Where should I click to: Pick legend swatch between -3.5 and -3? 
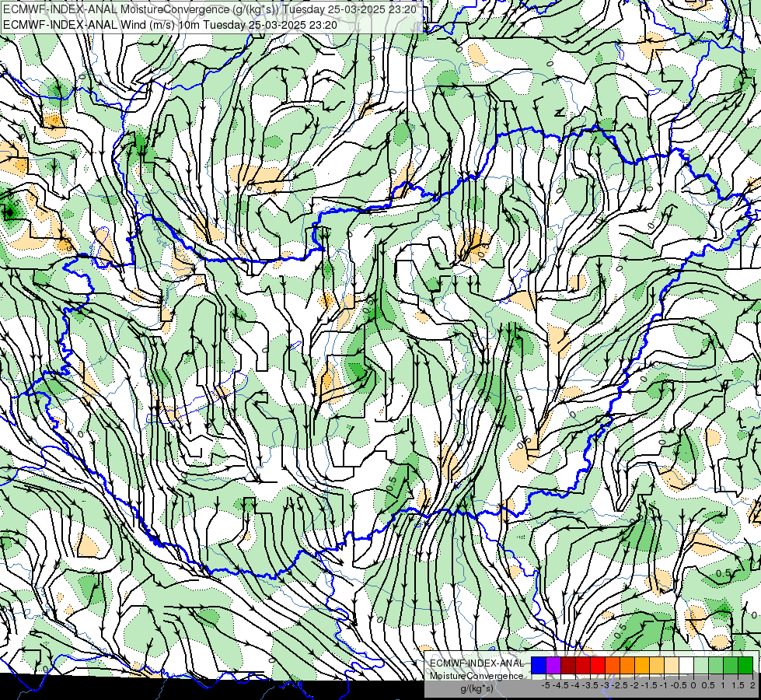[598, 665]
